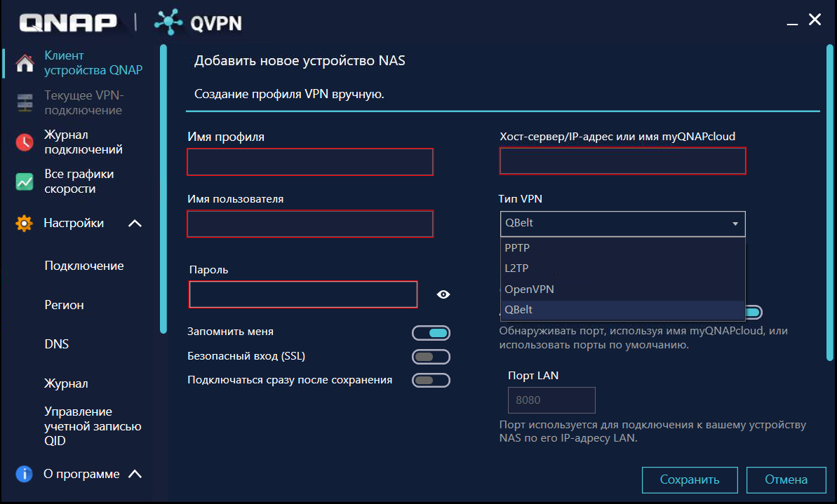
Task: Click the Настройки label in sidebar
Action: [x=74, y=223]
